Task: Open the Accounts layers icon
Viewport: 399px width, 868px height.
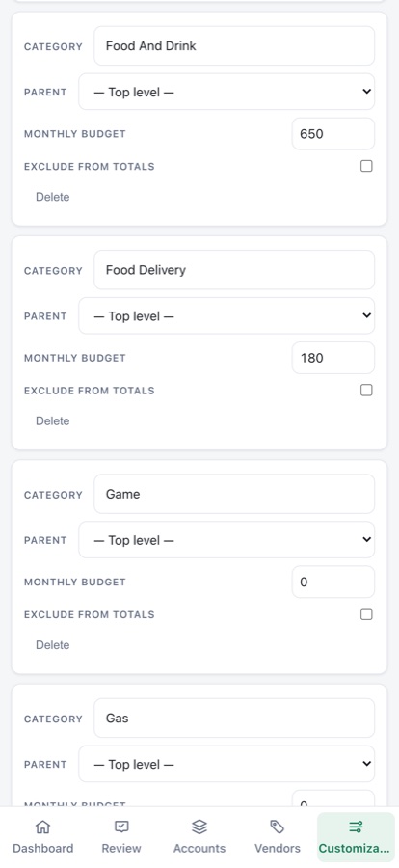Action: pyautogui.click(x=199, y=827)
